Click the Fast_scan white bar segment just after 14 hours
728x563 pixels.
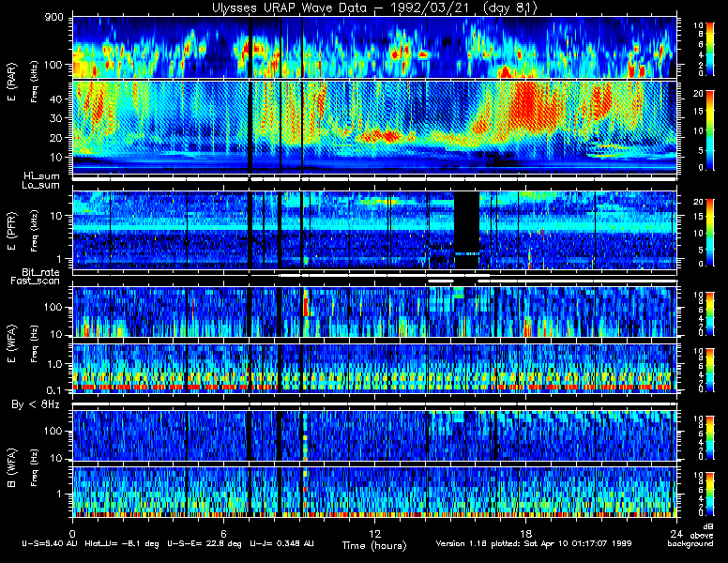point(440,281)
